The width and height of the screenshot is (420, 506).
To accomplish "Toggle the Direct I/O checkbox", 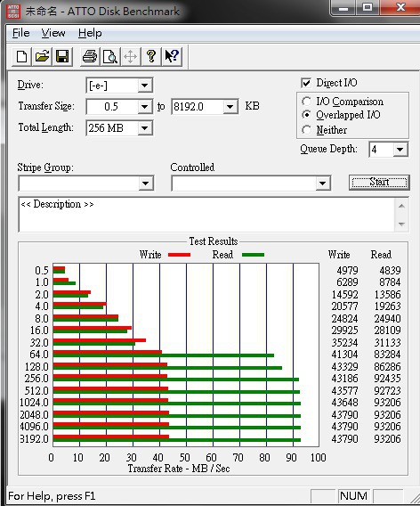I will tap(306, 83).
